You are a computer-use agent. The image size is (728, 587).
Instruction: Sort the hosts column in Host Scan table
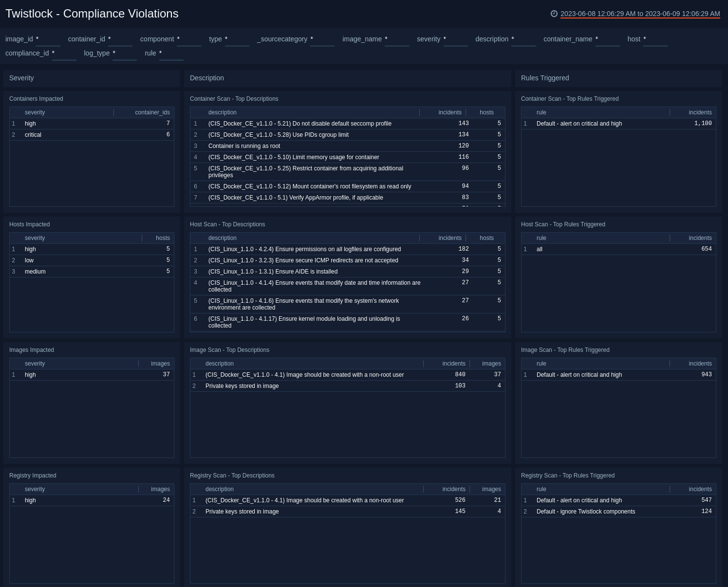[486, 238]
